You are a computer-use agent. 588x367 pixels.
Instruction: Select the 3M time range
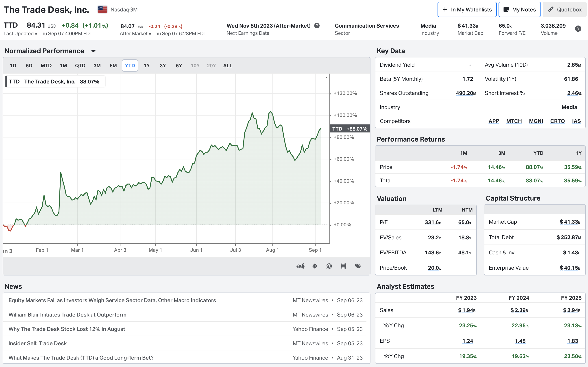97,66
